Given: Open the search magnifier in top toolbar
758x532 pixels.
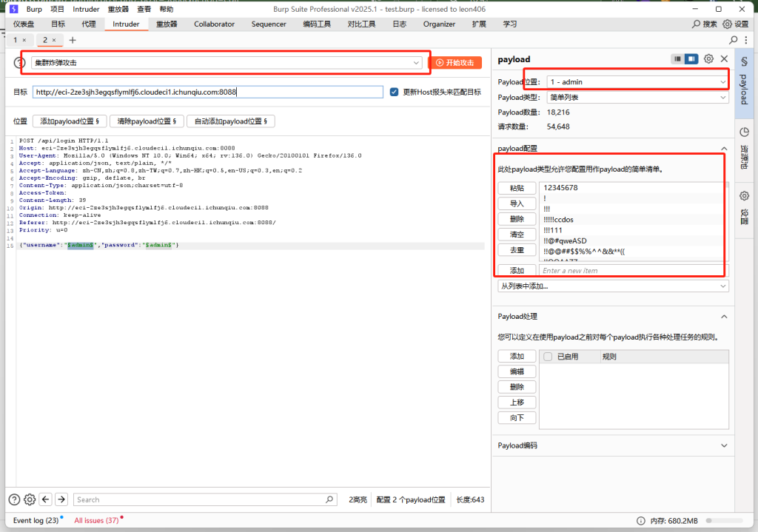Looking at the screenshot, I should tap(696, 24).
